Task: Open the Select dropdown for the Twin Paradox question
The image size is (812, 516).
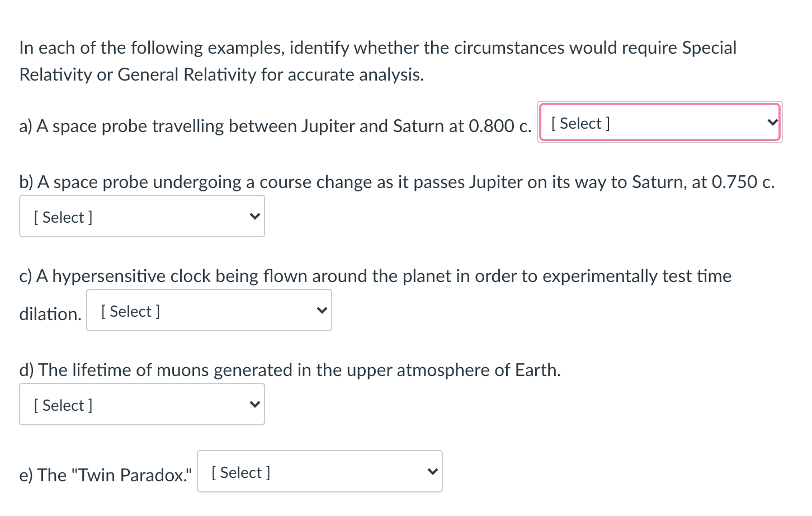Action: click(319, 471)
